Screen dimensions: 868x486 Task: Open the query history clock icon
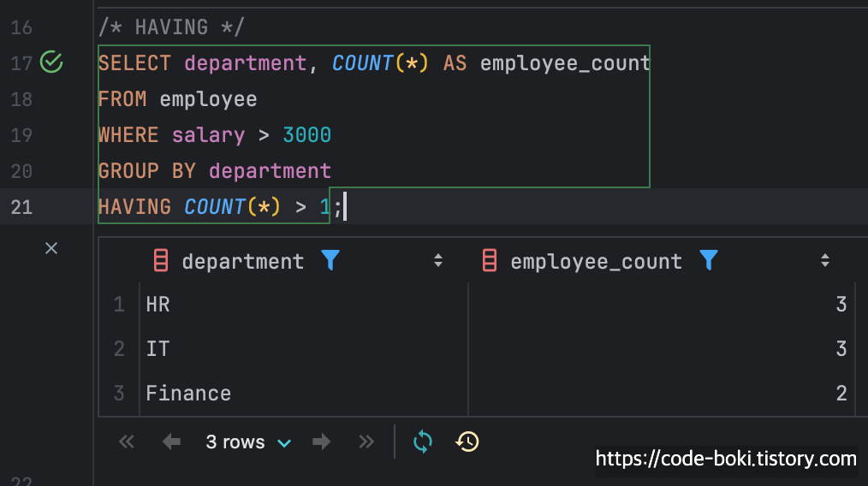pyautogui.click(x=467, y=442)
